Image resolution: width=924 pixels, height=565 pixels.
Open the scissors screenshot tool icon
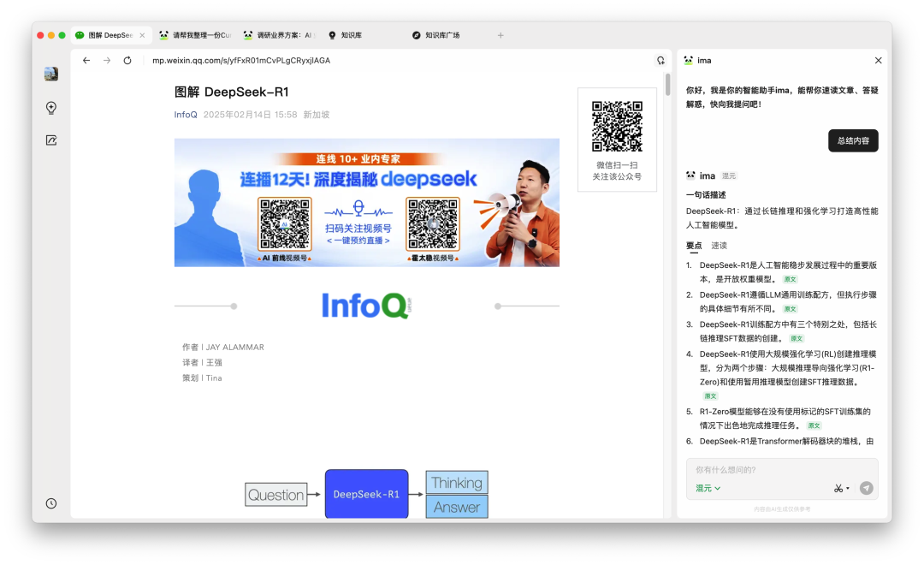pos(838,488)
